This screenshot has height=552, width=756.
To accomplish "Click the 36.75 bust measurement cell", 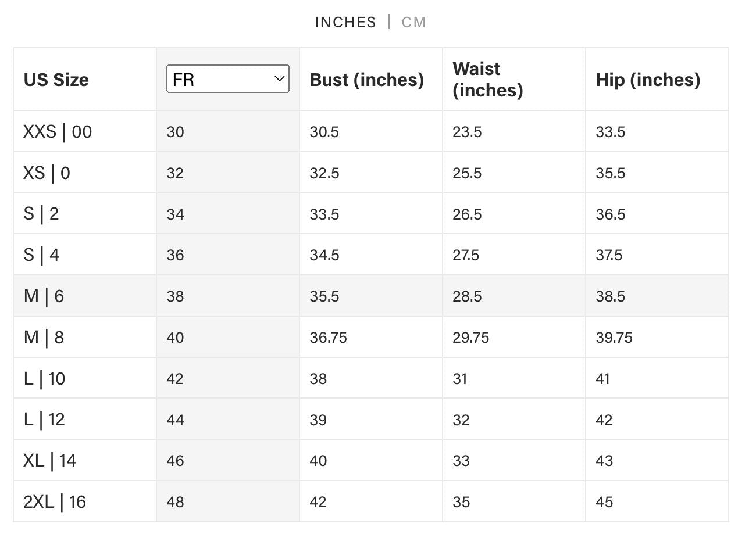I will tap(371, 337).
